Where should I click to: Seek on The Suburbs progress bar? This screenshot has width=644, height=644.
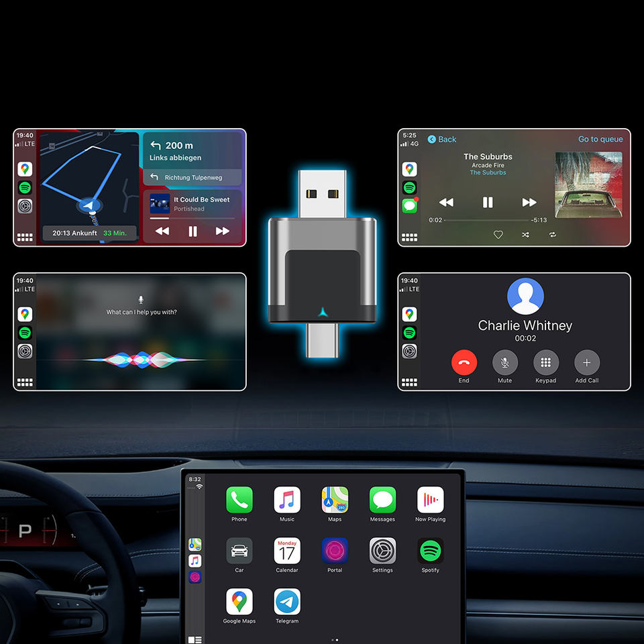pos(487,220)
